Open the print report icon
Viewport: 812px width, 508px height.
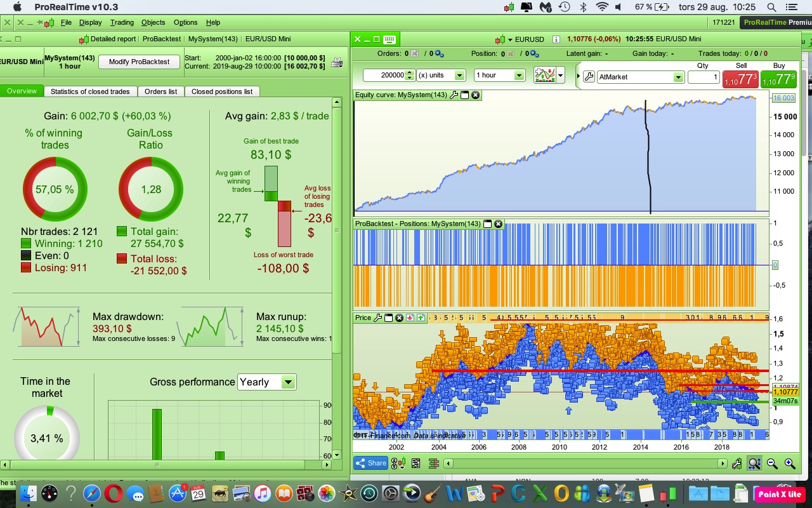pos(337,62)
